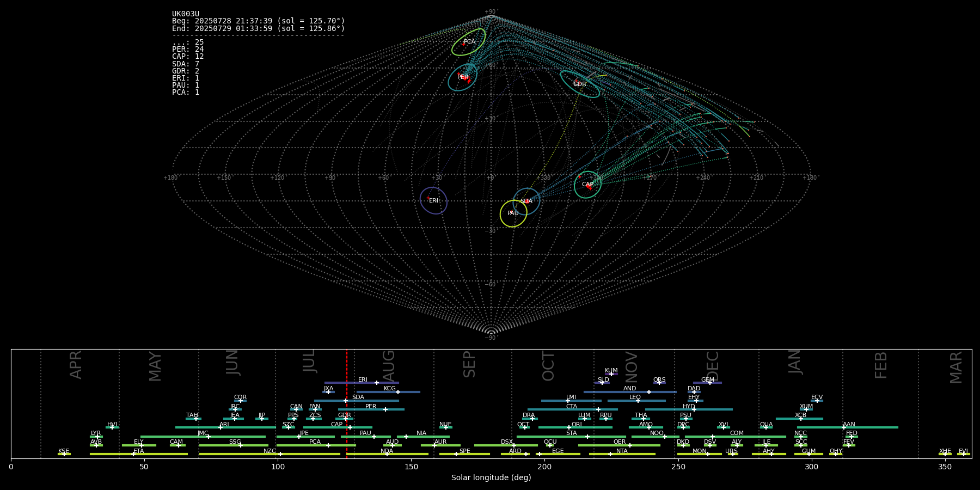Select the EVI shower bar label

tap(963, 451)
